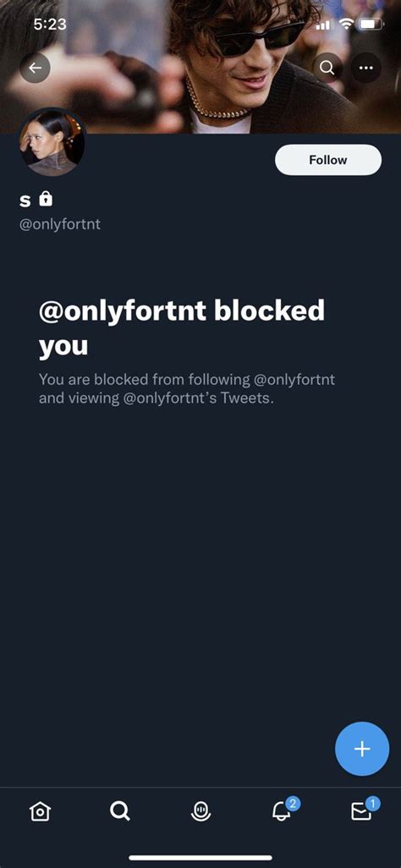The image size is (401, 868).
Task: Tap the "You are blocked from following" description
Action: [187, 389]
